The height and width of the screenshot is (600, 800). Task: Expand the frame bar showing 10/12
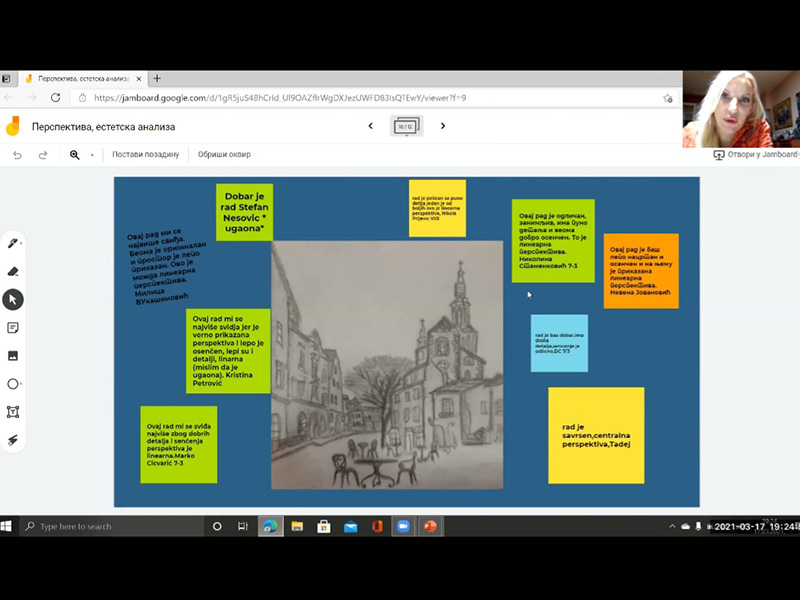[406, 126]
